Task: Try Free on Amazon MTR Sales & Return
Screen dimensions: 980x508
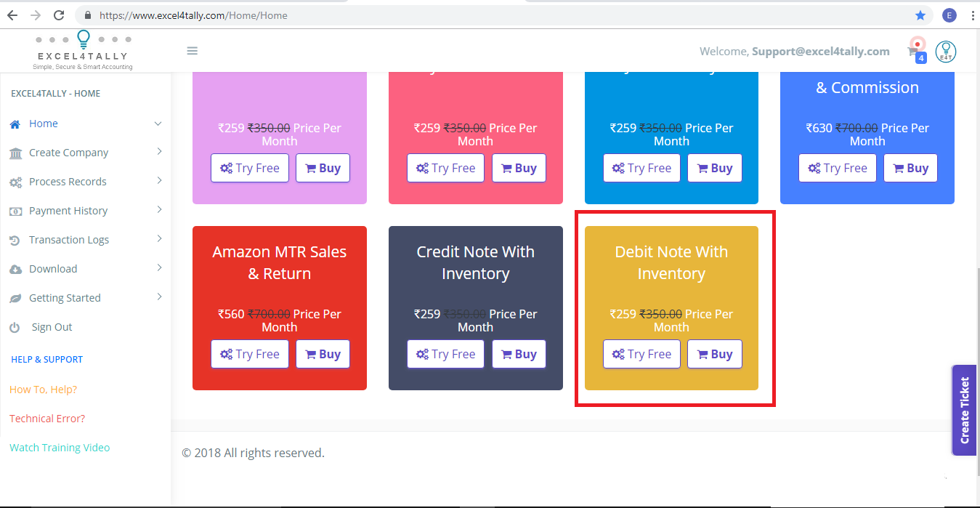Action: pos(250,354)
